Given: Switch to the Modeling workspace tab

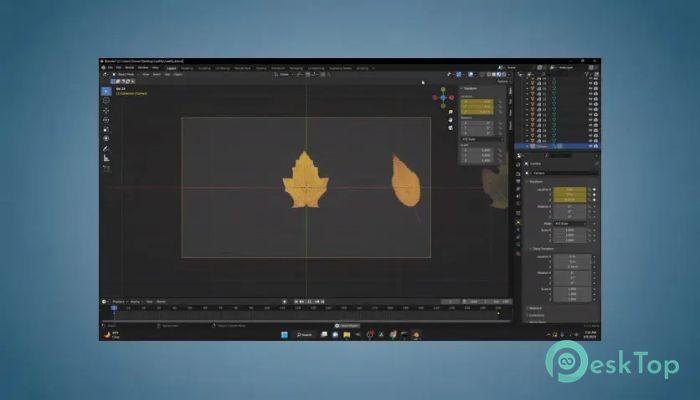Looking at the screenshot, I should point(187,68).
